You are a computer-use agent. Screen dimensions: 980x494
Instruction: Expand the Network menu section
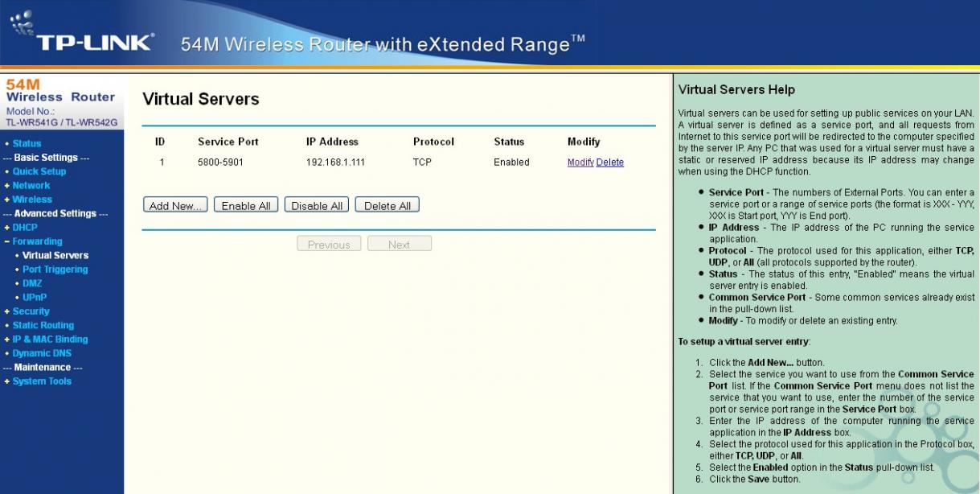(x=31, y=186)
